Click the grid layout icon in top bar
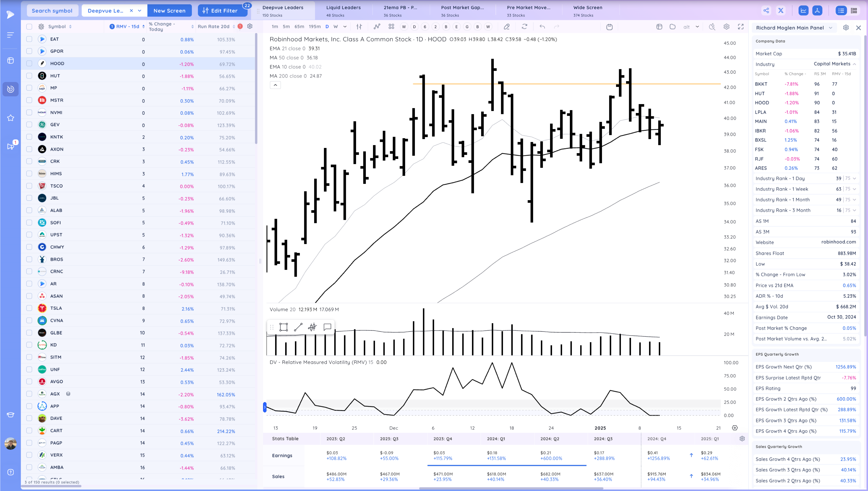This screenshot has height=491, width=868. tap(854, 10)
